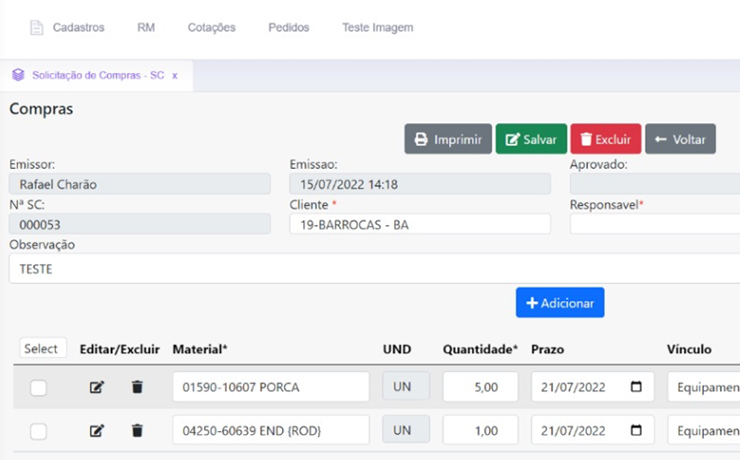Image resolution: width=740 pixels, height=460 pixels.
Task: Click the red Excluir button
Action: tap(605, 139)
